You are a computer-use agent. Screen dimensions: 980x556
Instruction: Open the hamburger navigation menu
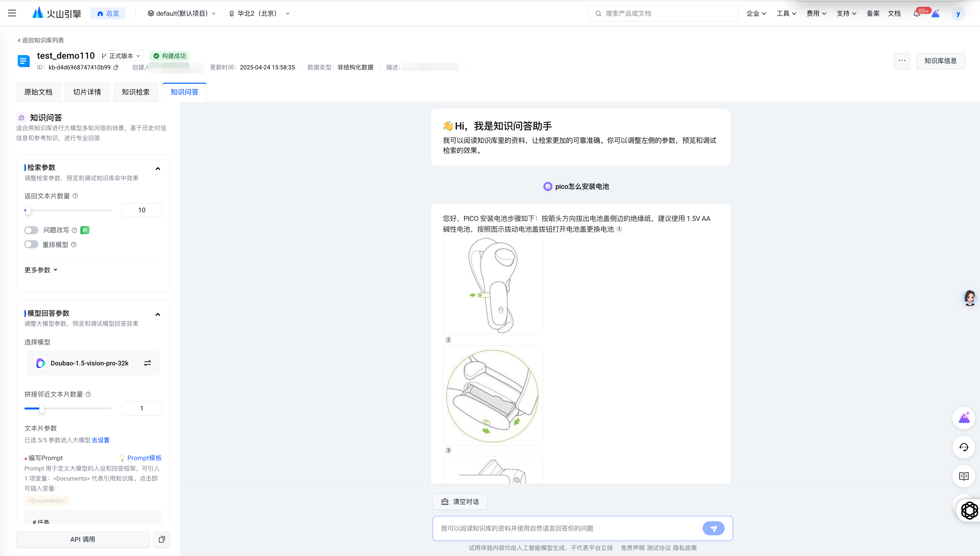tap(12, 13)
